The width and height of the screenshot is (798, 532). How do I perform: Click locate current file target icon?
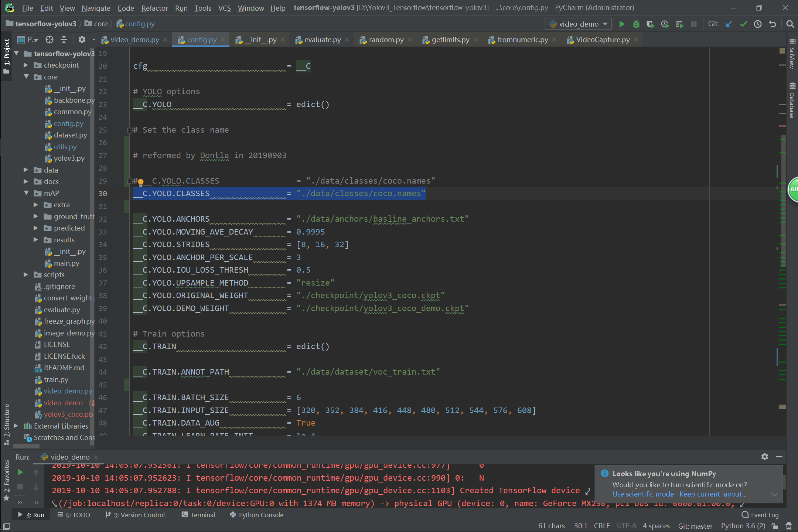[50, 40]
